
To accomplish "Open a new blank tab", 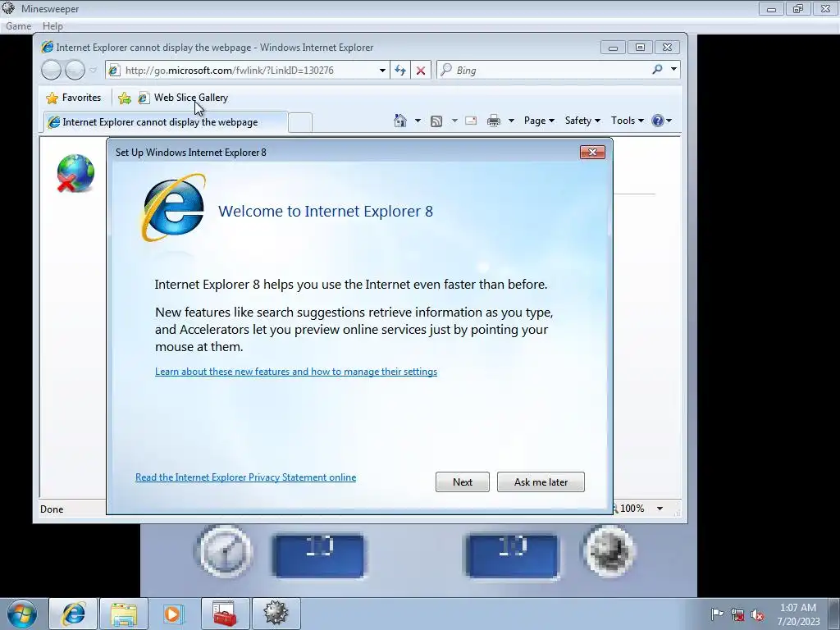I will coord(300,123).
